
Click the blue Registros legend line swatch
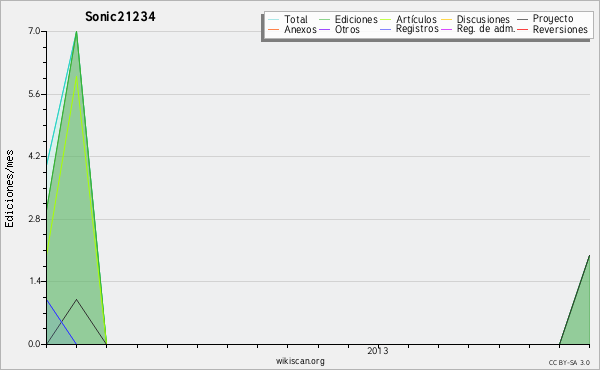click(x=385, y=29)
